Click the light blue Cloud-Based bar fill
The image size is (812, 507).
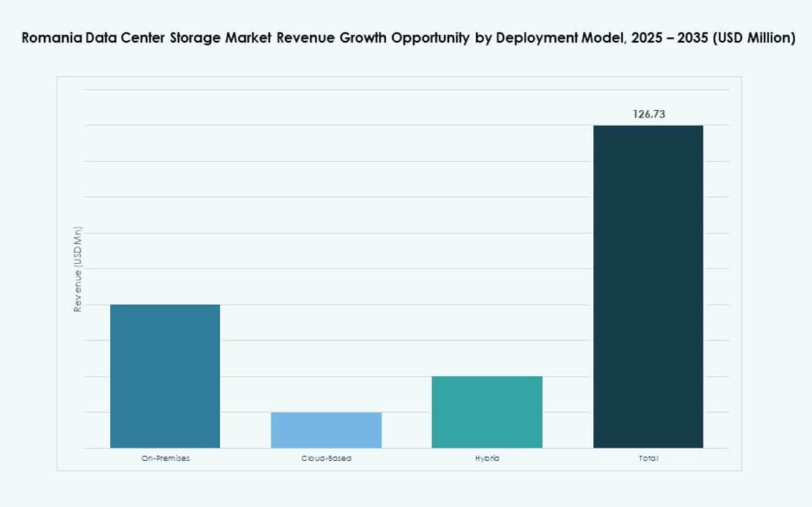(x=326, y=431)
